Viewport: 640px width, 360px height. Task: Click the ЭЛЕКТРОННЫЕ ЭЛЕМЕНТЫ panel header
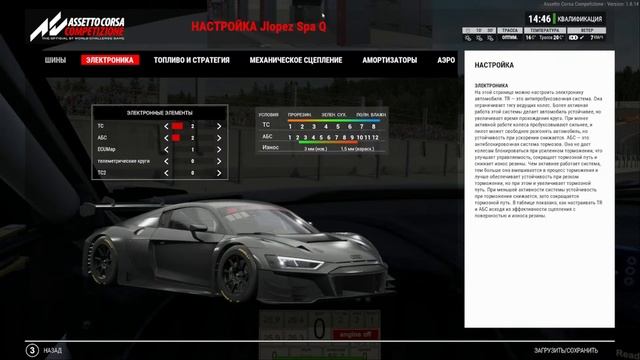pyautogui.click(x=160, y=113)
